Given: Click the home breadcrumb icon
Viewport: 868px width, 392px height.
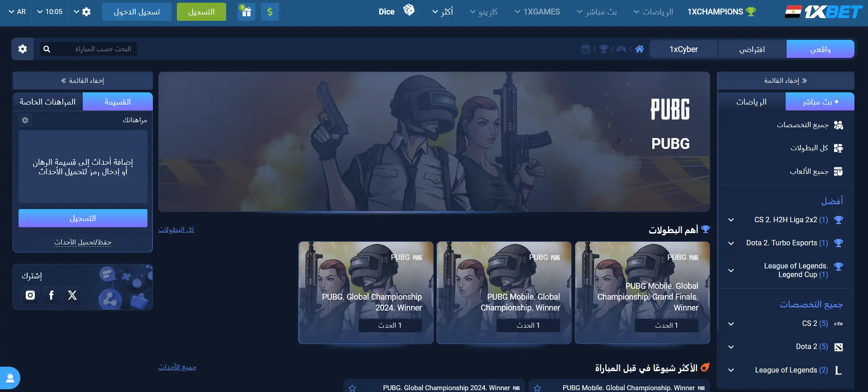Looking at the screenshot, I should pyautogui.click(x=640, y=49).
